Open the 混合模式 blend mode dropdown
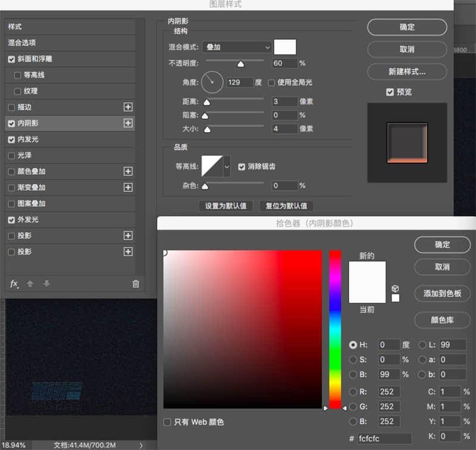Viewport: 476px width, 450px height. (x=237, y=47)
